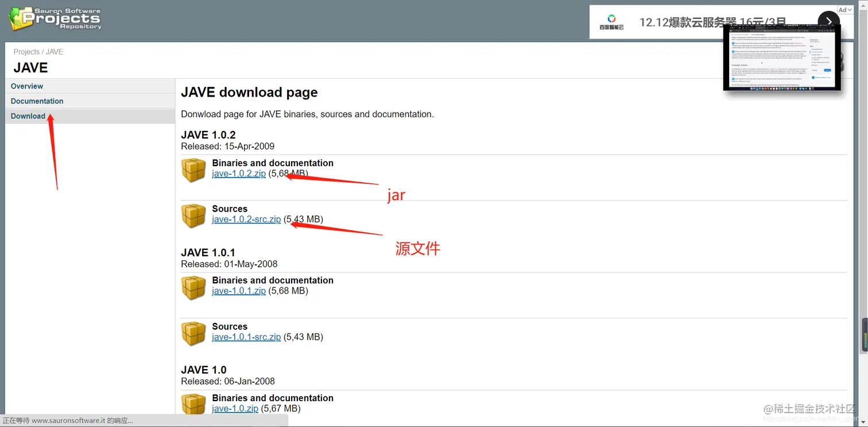Download jave-1.0.2-src.zip sources
The height and width of the screenshot is (427, 868).
tap(246, 220)
